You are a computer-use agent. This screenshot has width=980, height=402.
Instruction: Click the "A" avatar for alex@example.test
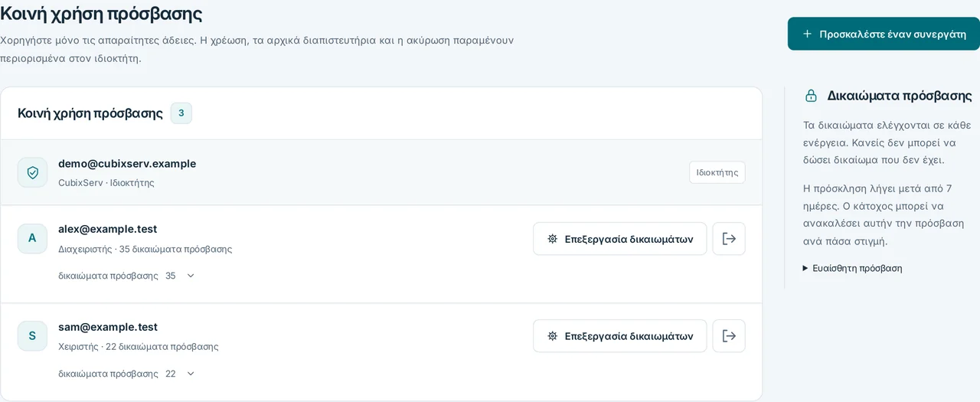point(32,238)
